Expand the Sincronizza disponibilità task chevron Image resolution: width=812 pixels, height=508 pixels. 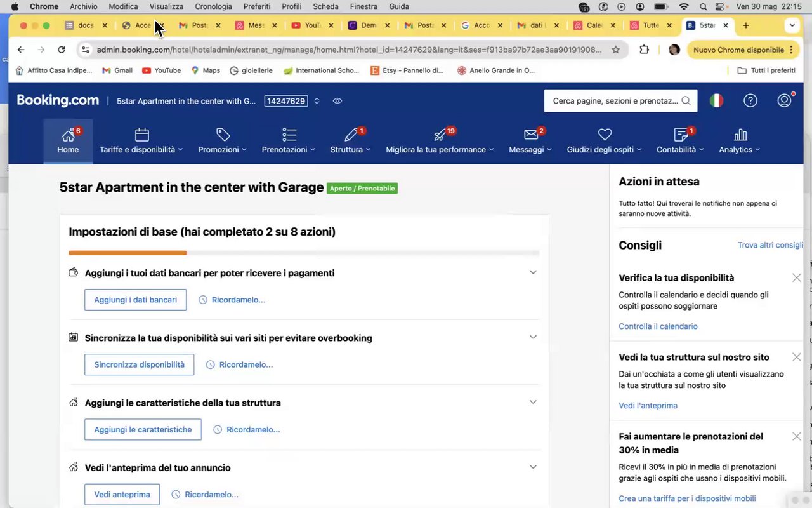[533, 337]
